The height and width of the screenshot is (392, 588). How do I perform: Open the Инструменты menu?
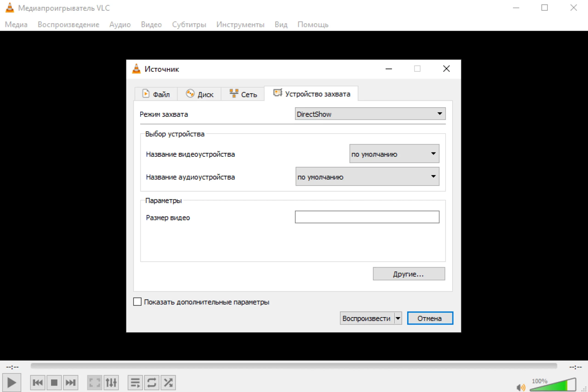point(240,25)
